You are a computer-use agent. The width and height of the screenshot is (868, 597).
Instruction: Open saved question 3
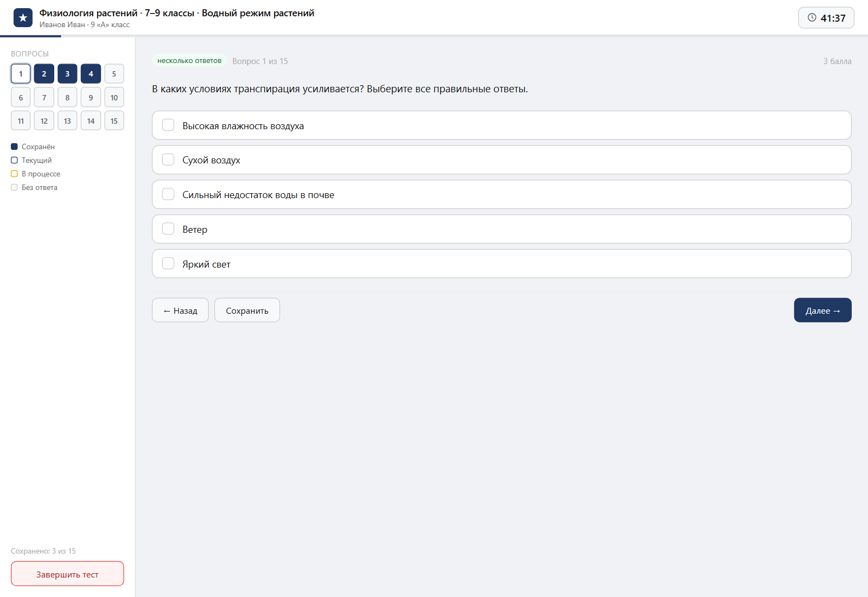pyautogui.click(x=67, y=74)
